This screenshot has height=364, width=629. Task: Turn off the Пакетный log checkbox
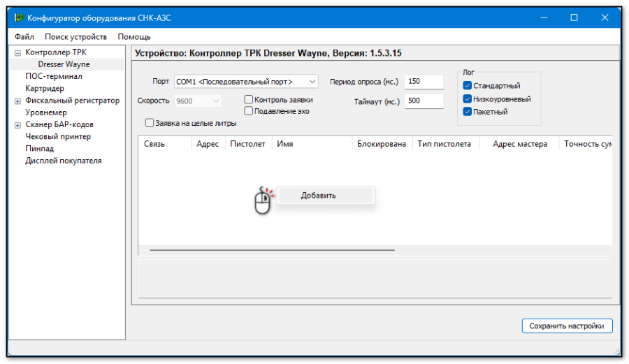pos(468,112)
